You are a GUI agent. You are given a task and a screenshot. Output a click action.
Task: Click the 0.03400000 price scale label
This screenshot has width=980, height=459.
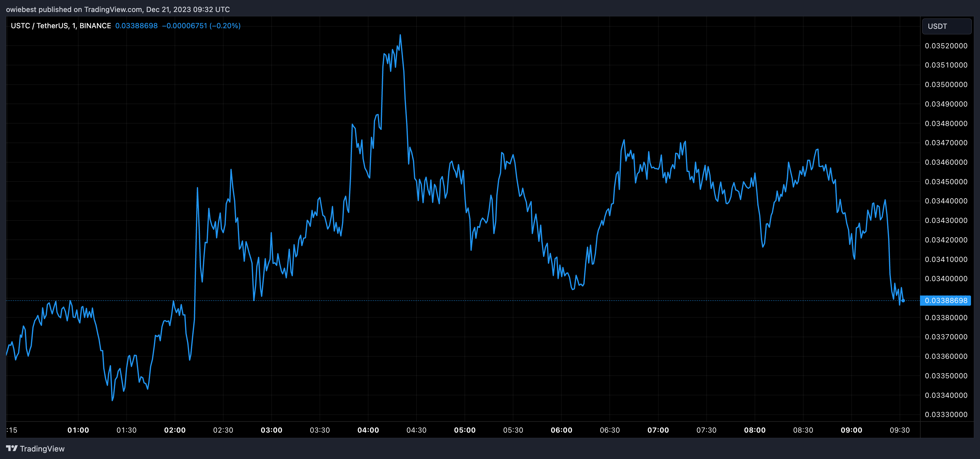tap(946, 279)
